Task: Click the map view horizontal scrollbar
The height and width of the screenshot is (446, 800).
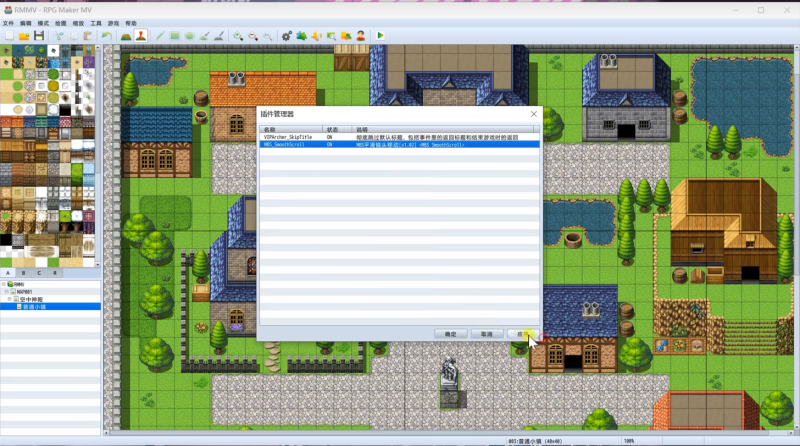Action: point(449,433)
